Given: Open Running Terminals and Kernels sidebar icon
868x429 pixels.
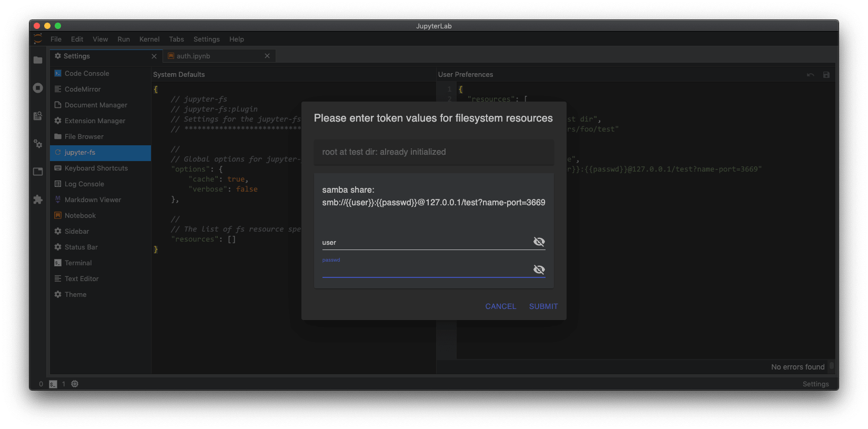Looking at the screenshot, I should pos(38,88).
